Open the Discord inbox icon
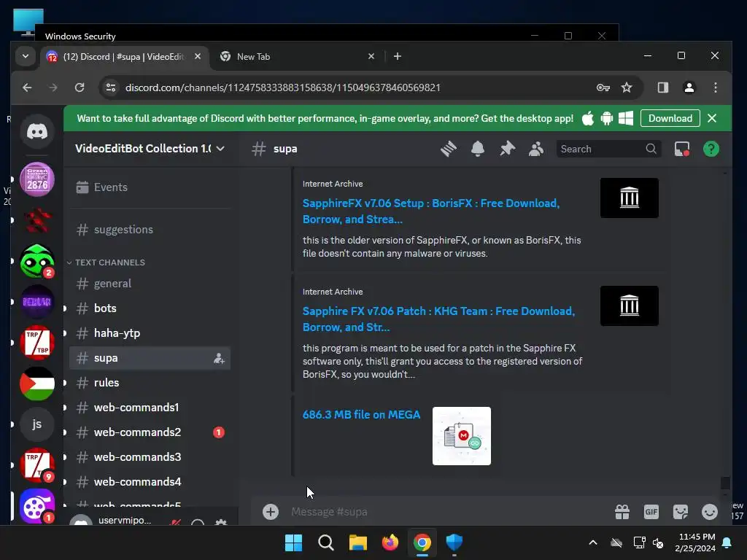Viewport: 747px width, 560px height. click(x=682, y=149)
